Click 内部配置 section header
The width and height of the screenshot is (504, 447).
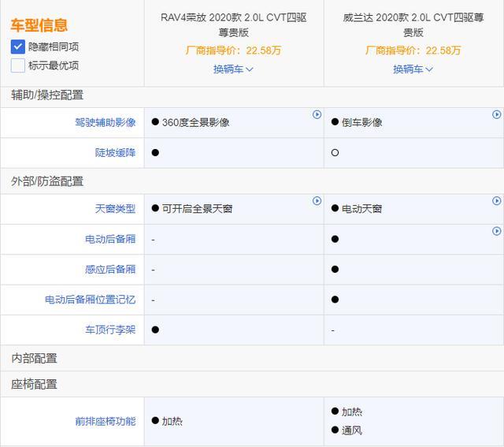click(34, 358)
